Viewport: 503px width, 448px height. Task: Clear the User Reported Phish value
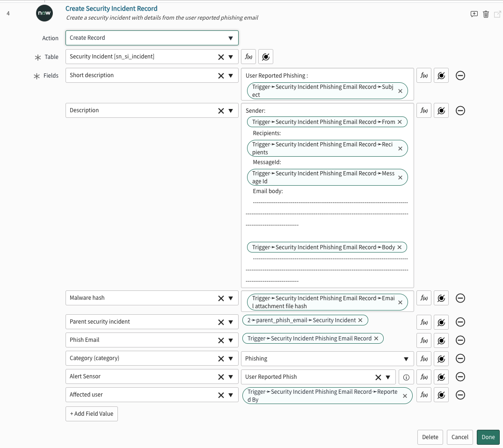pos(378,377)
